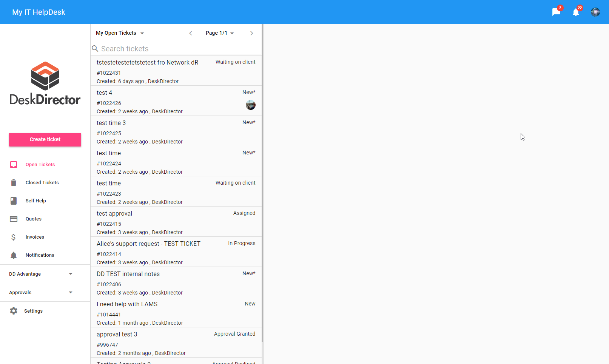Viewport: 609px width, 364px height.
Task: Open the chat messages icon in the header
Action: tap(556, 12)
